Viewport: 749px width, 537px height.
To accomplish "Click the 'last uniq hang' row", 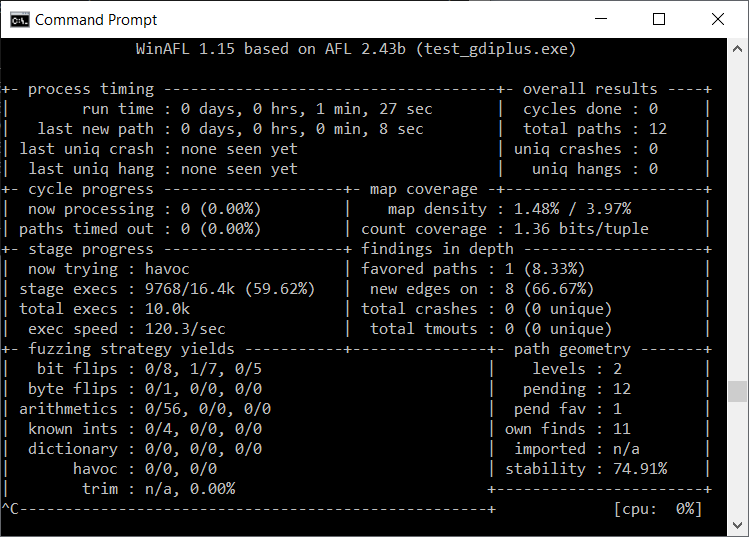I will click(x=163, y=169).
